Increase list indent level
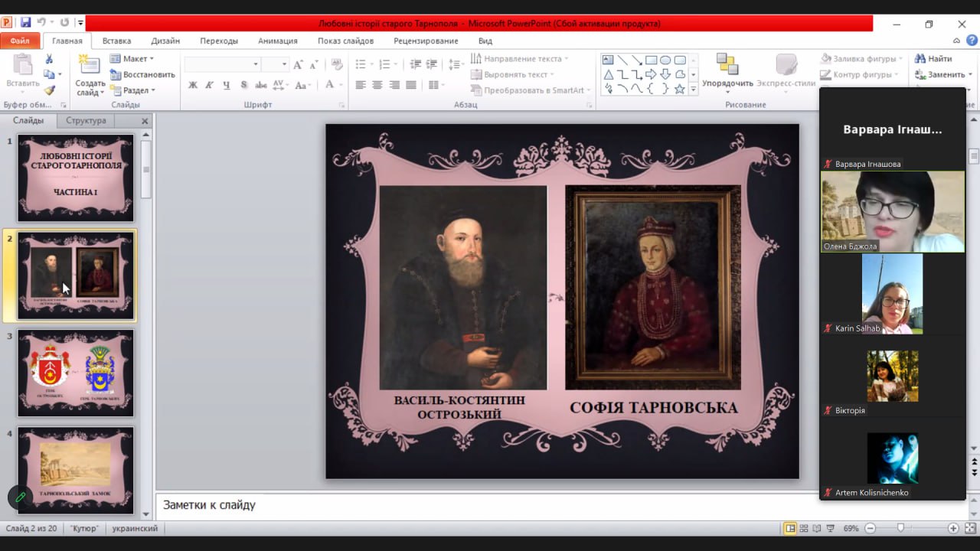Viewport: 980px width, 551px height. coord(433,64)
